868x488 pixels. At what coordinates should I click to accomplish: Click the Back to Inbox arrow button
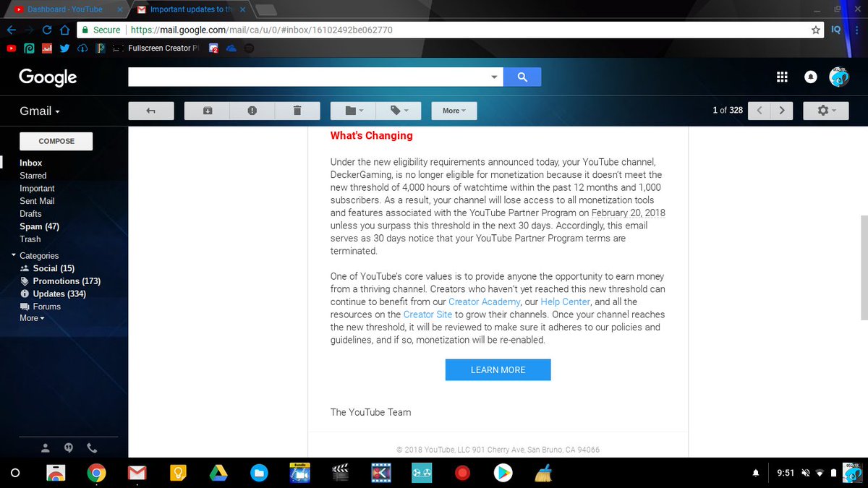click(151, 111)
